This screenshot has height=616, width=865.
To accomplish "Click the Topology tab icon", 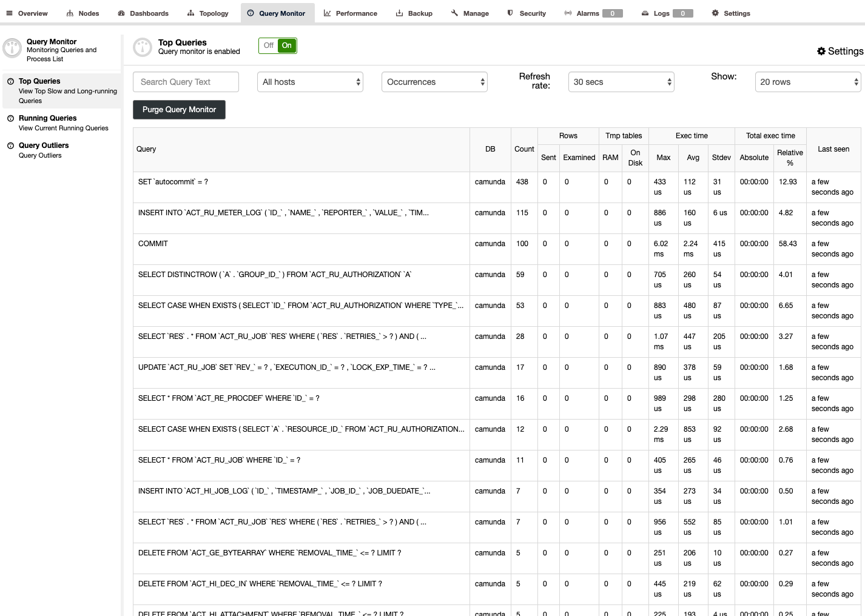I will click(190, 13).
